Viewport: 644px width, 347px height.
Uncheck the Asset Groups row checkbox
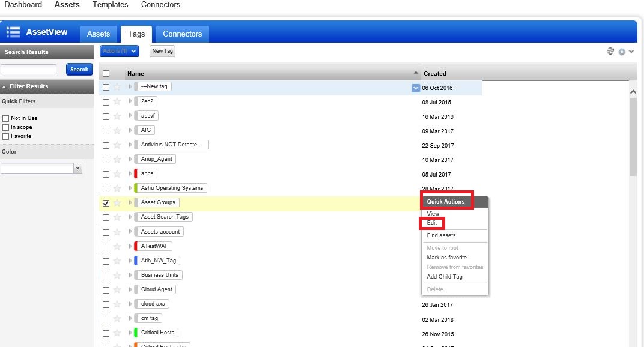click(106, 202)
